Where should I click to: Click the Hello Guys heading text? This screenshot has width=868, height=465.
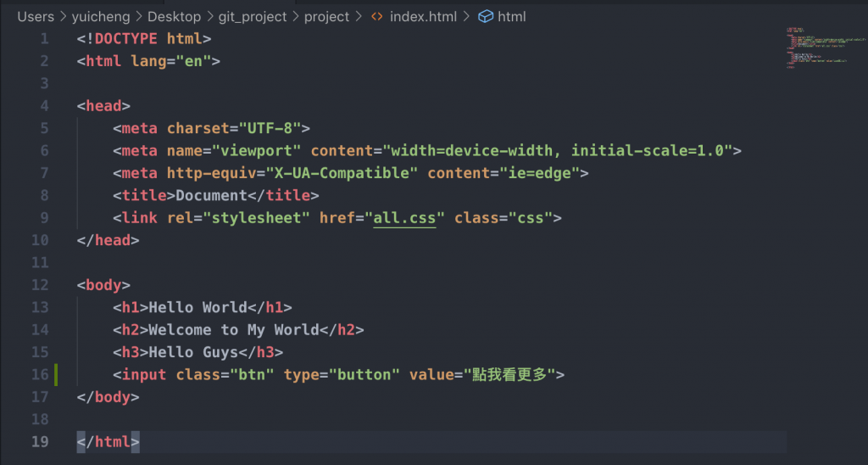(193, 352)
